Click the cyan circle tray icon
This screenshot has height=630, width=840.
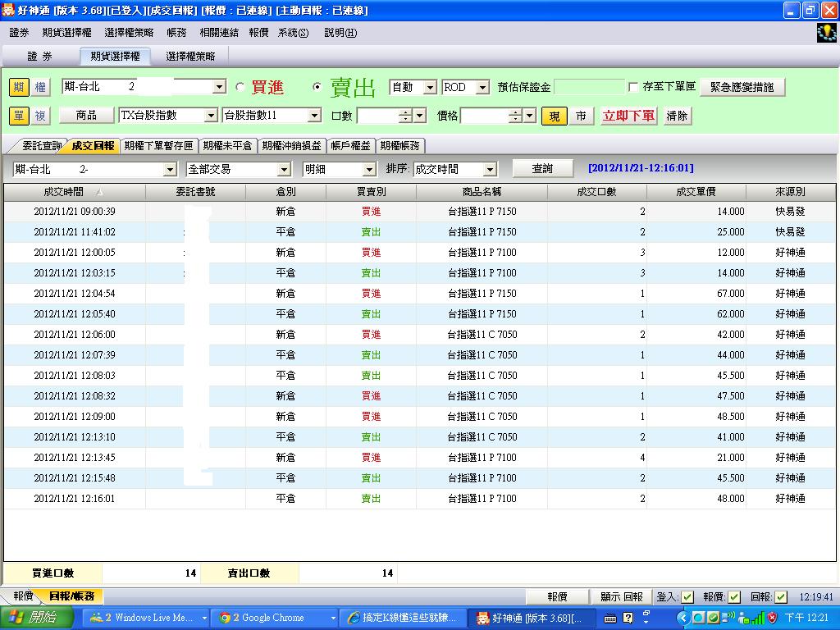coord(699,619)
